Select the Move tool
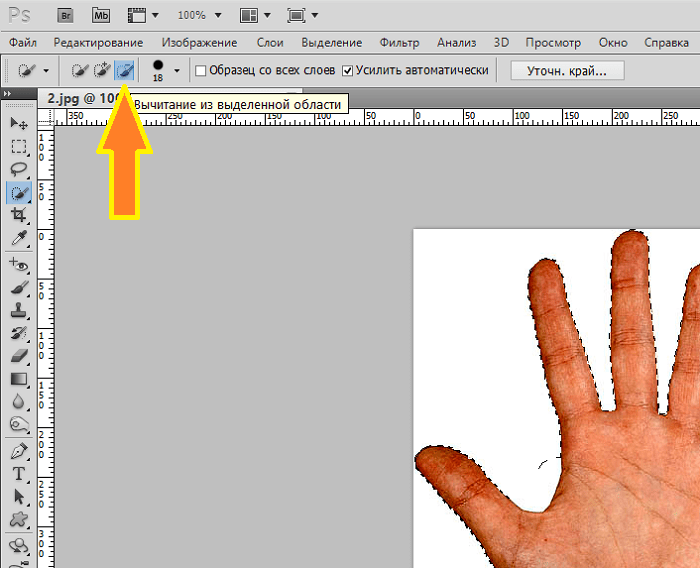This screenshot has width=700, height=568. (x=19, y=123)
